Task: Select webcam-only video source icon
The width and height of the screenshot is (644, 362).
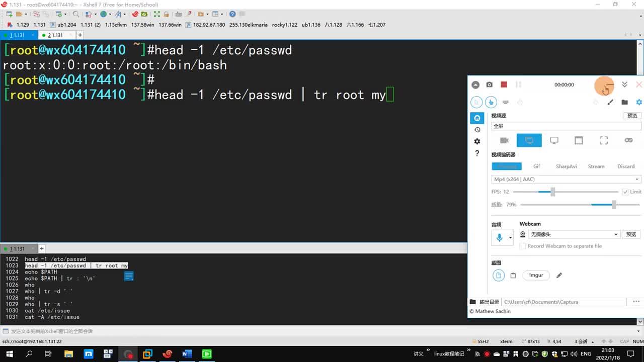Action: (x=504, y=140)
